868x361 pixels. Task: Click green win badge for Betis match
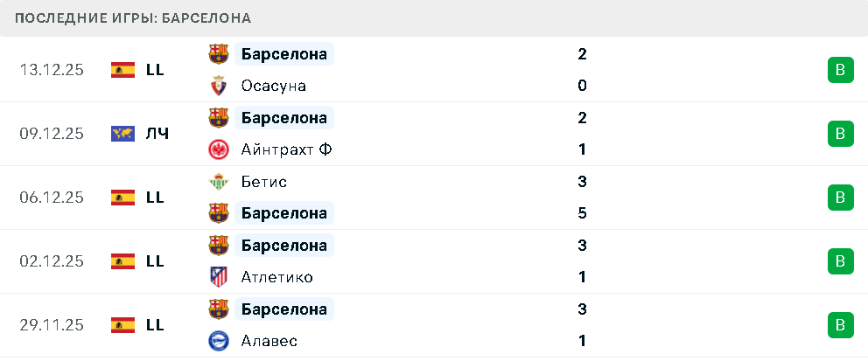tap(840, 198)
